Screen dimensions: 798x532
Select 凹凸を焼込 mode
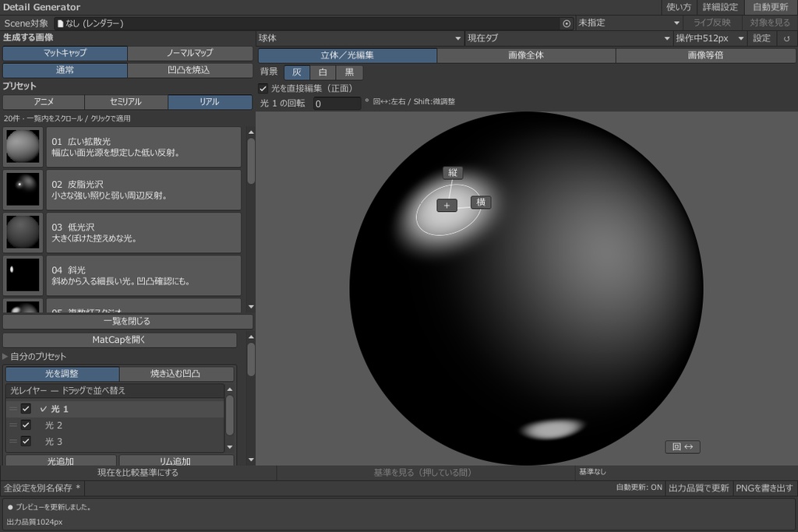[x=190, y=70]
